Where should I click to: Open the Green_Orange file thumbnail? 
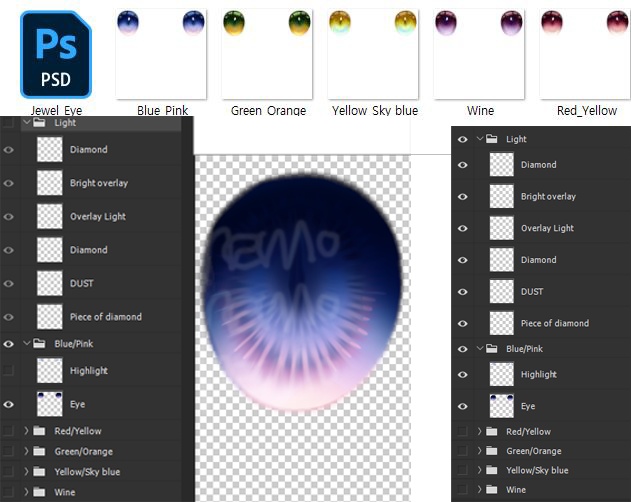(267, 54)
